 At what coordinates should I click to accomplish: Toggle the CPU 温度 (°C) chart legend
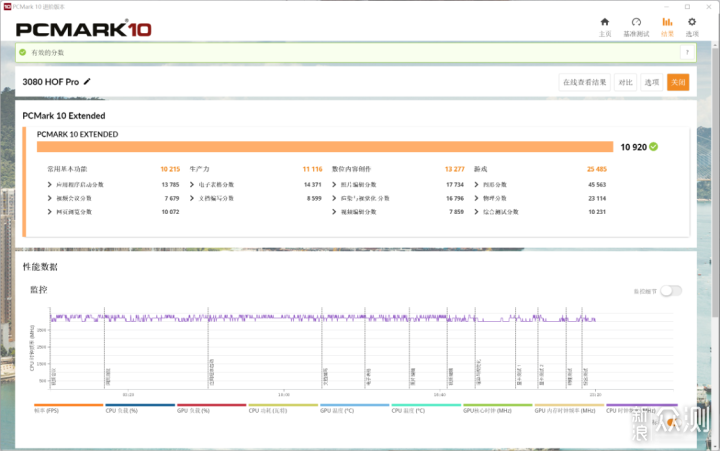coord(426,408)
